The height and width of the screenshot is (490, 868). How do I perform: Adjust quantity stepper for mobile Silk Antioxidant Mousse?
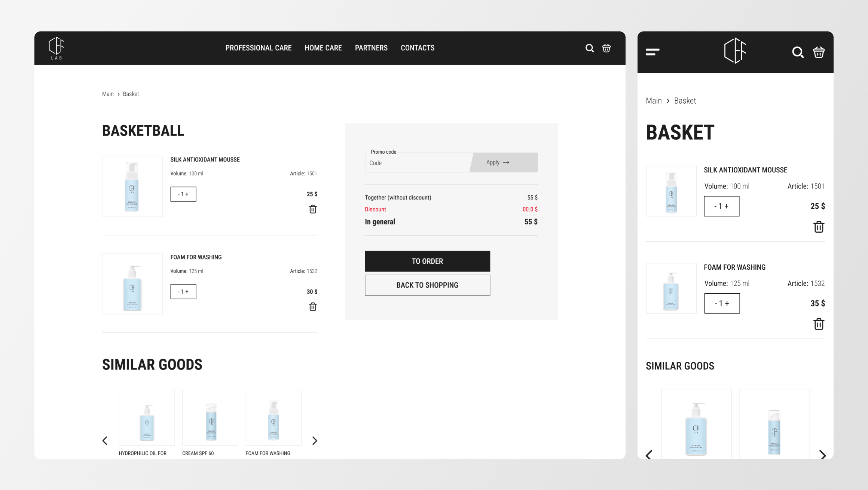click(721, 206)
